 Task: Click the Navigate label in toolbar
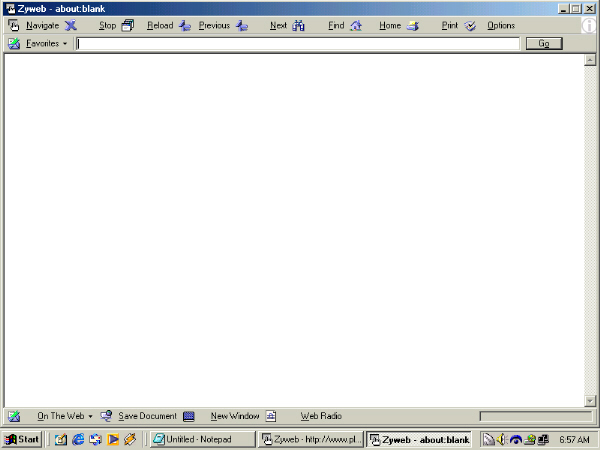coord(42,26)
